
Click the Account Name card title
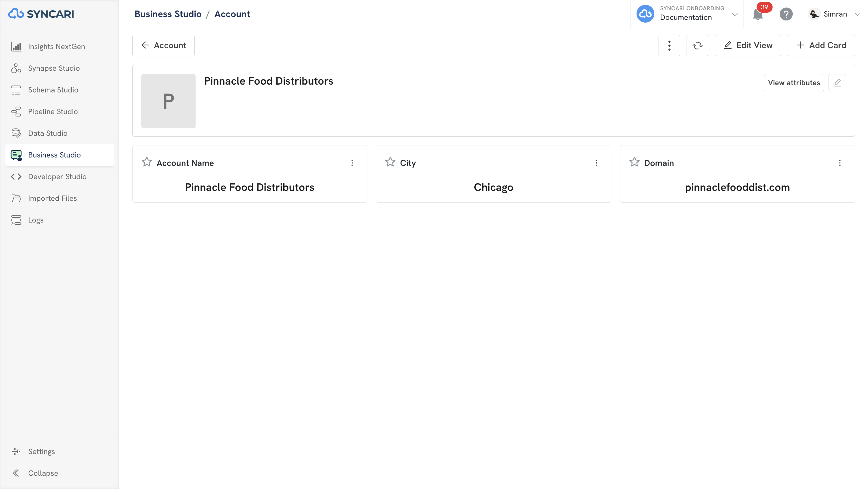(x=185, y=163)
